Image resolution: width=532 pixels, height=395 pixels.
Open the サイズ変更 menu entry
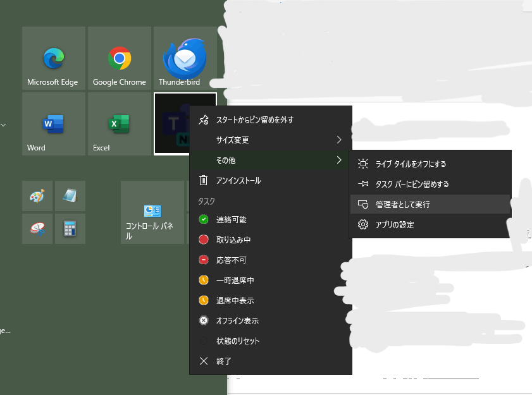pos(271,140)
